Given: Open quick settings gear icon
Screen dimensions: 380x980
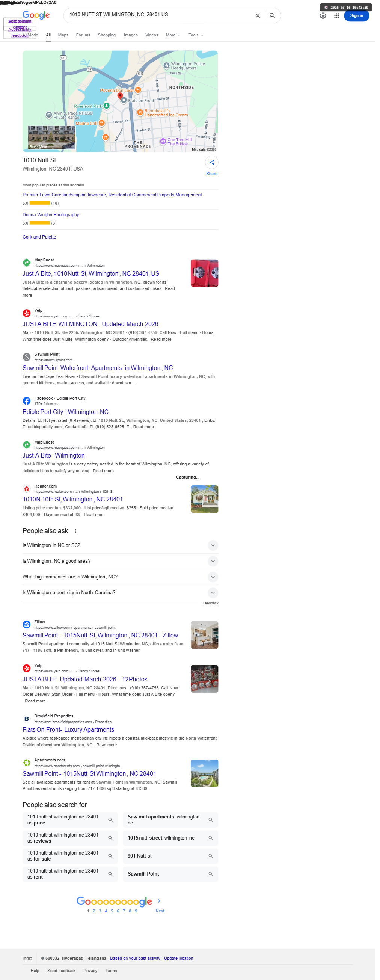Looking at the screenshot, I should [x=326, y=16].
